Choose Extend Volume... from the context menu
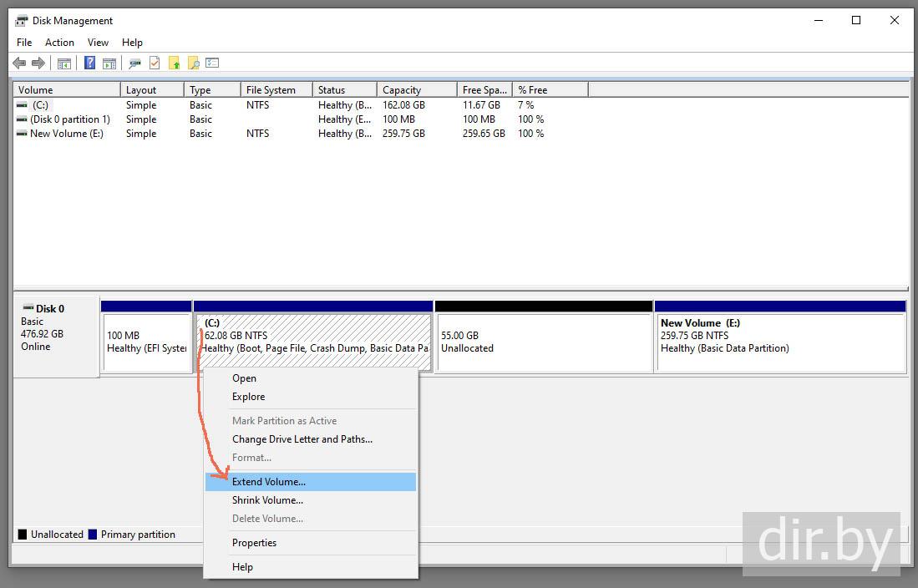The width and height of the screenshot is (918, 588). [x=269, y=482]
